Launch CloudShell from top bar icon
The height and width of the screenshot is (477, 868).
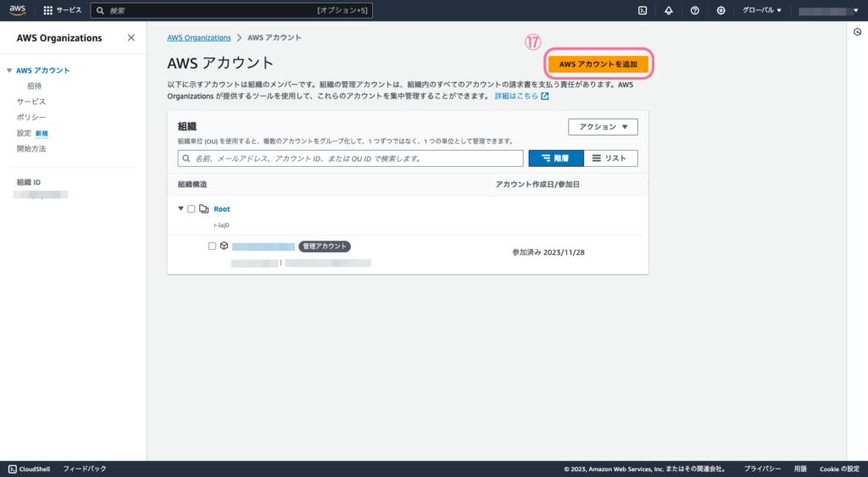coord(643,10)
